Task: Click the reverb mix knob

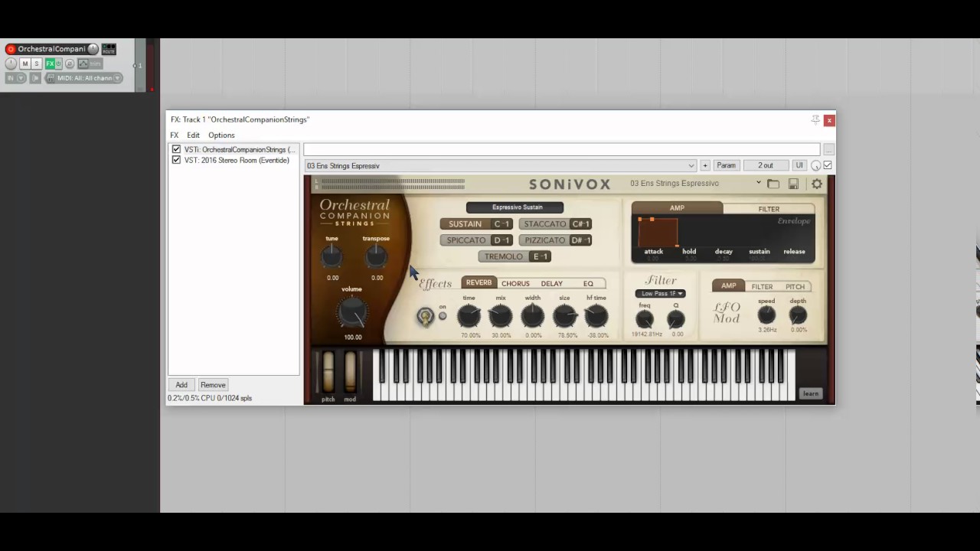Action: 501,315
